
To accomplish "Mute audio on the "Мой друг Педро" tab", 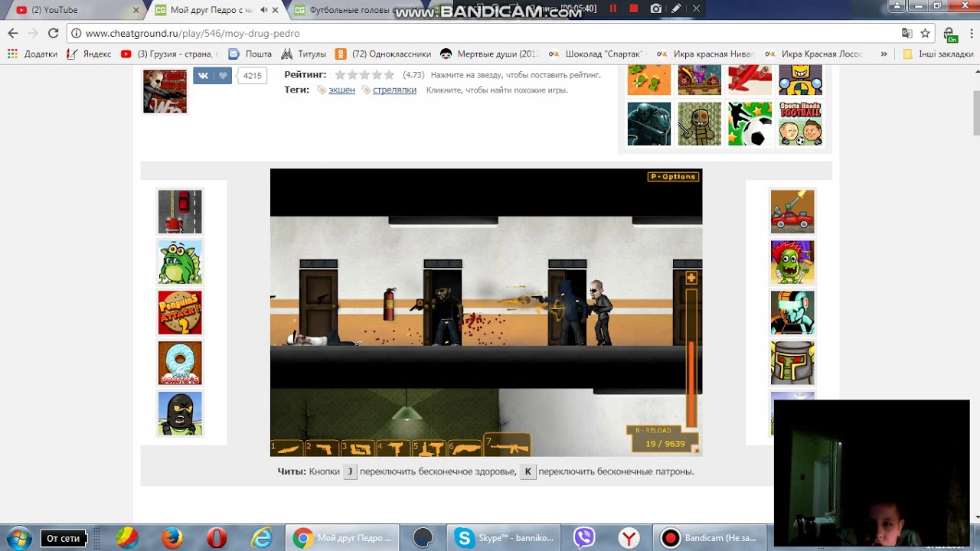I will tap(263, 10).
